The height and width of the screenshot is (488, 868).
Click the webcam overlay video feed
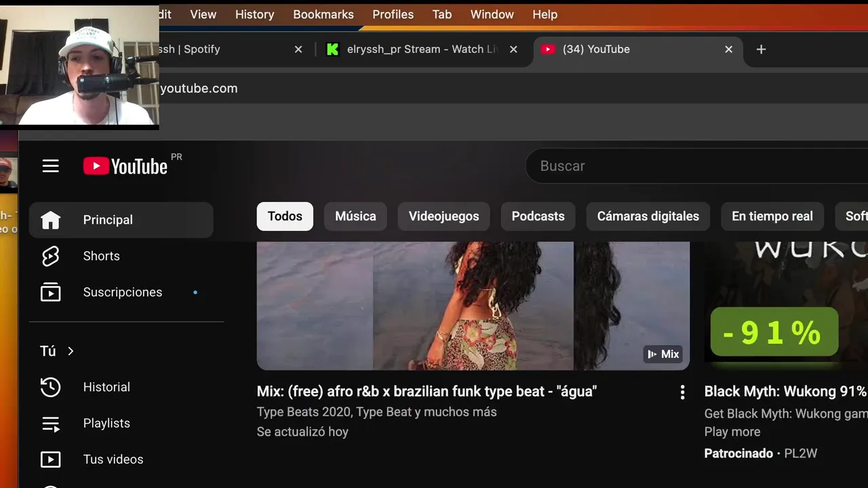[x=79, y=65]
